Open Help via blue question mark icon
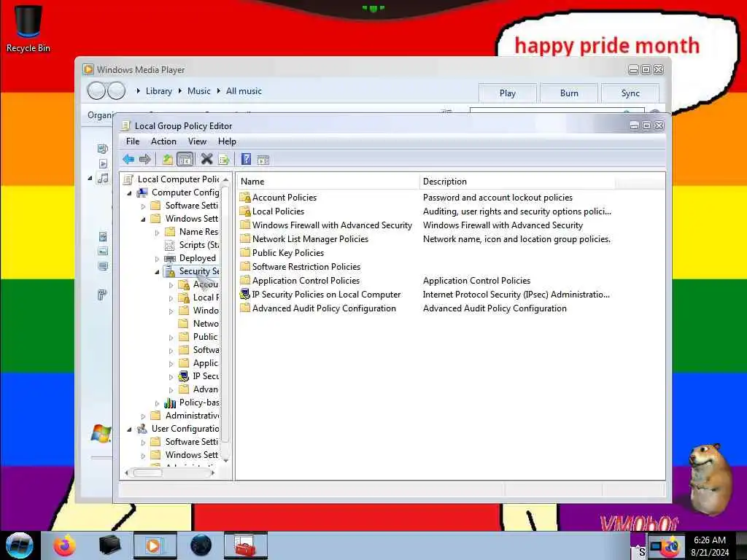This screenshot has height=560, width=747. 246,158
